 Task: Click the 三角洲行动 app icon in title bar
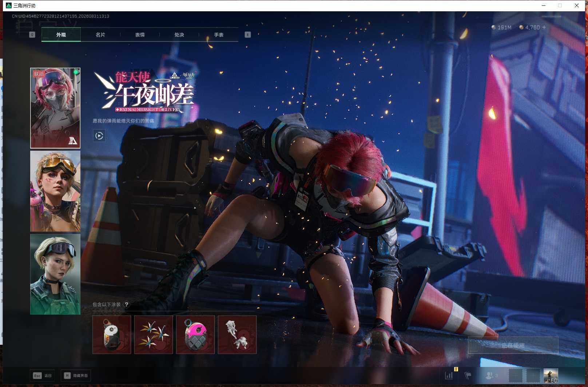tap(9, 5)
